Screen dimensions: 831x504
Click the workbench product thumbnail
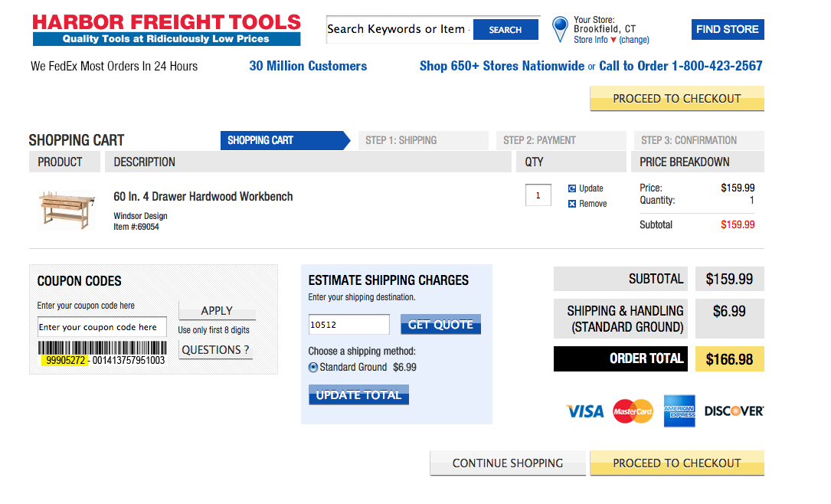[67, 211]
